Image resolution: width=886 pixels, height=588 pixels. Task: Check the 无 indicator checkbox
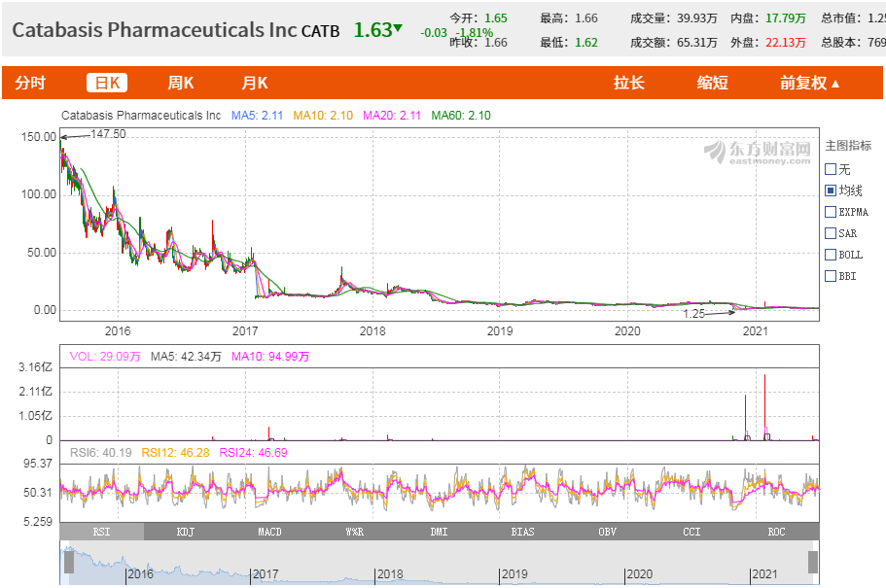tap(831, 169)
